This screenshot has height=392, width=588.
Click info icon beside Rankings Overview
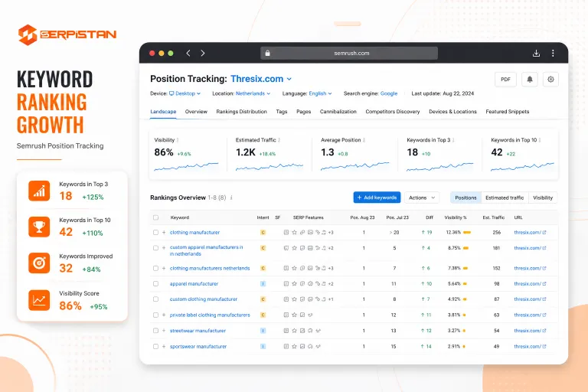point(231,198)
